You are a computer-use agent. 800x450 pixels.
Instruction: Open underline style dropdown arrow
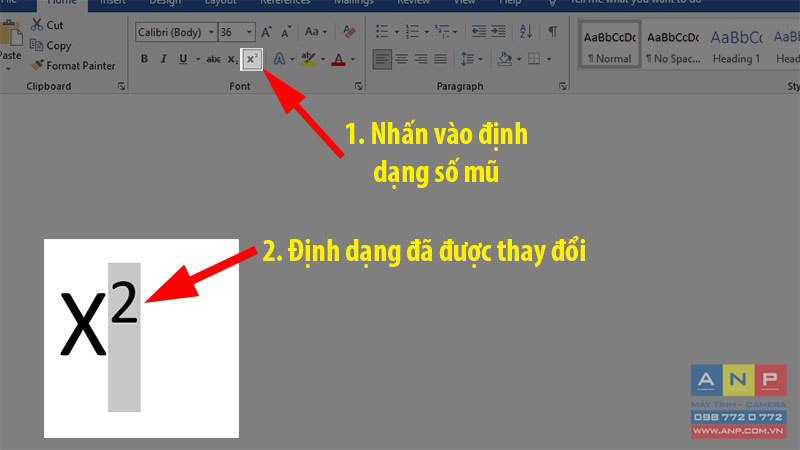198,59
